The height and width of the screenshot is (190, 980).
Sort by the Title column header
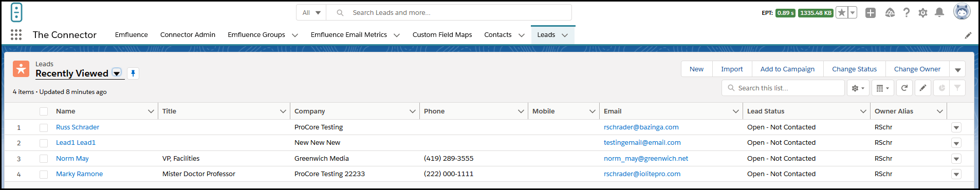point(169,111)
